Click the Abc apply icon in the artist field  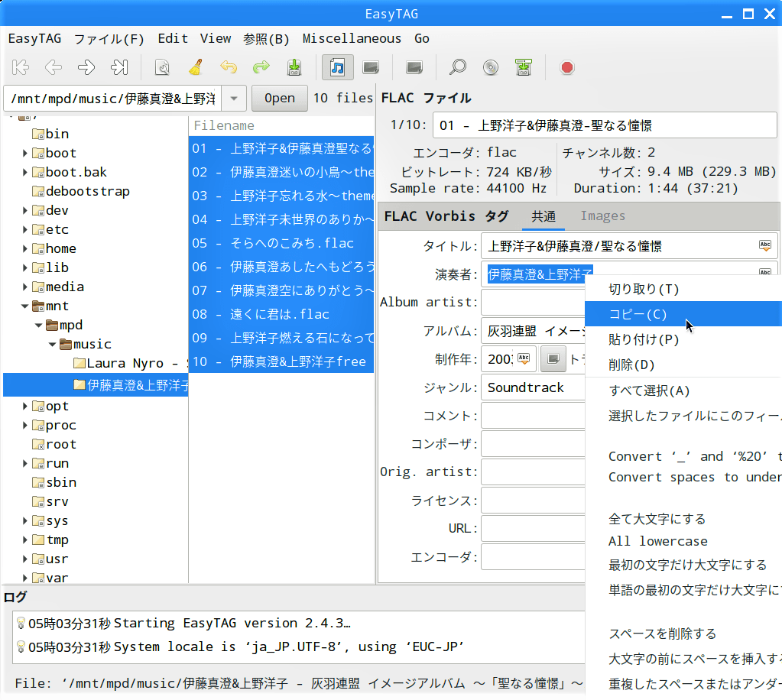pos(765,271)
